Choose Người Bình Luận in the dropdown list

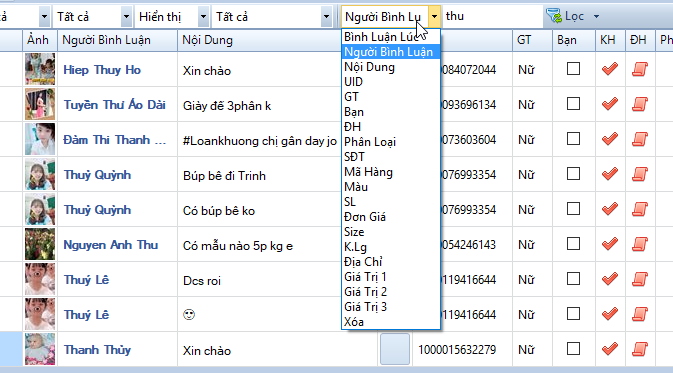pyautogui.click(x=391, y=52)
